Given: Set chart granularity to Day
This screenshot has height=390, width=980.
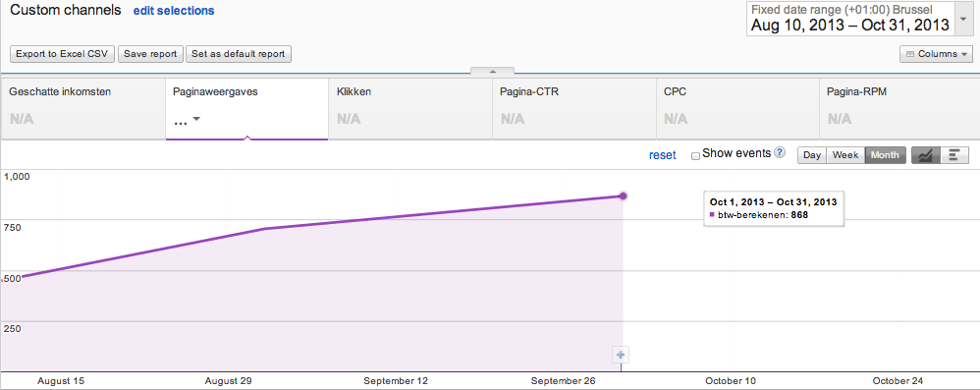Looking at the screenshot, I should (812, 155).
